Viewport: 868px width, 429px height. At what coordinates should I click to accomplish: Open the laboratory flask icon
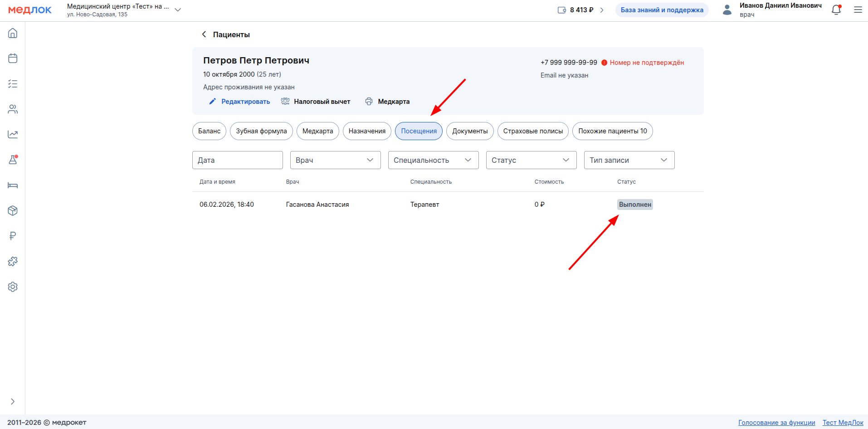[x=13, y=160]
